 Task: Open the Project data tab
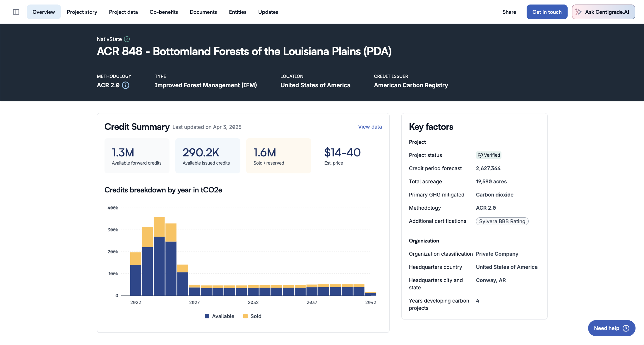click(x=123, y=12)
